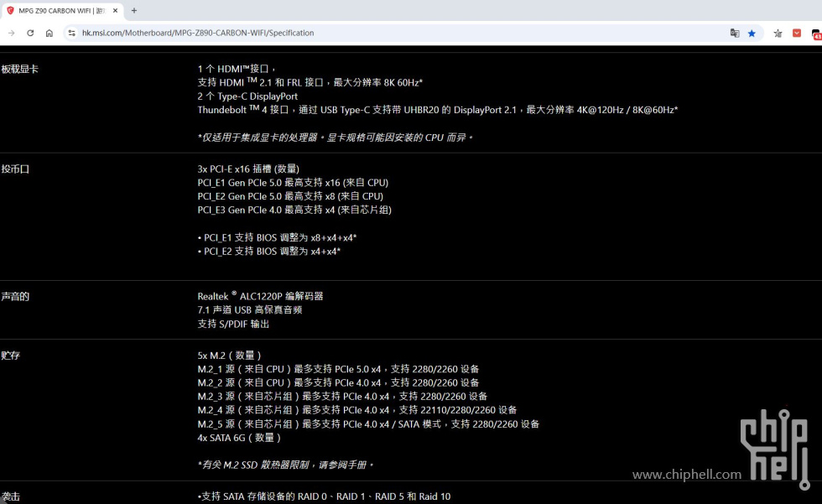
Task: Open the red square extension icon
Action: (797, 33)
